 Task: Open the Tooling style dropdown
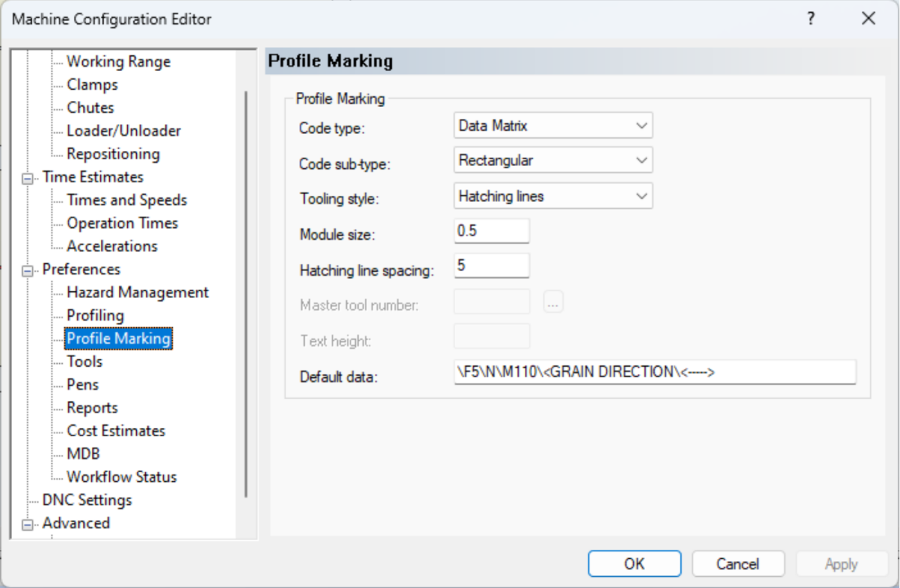pyautogui.click(x=553, y=196)
